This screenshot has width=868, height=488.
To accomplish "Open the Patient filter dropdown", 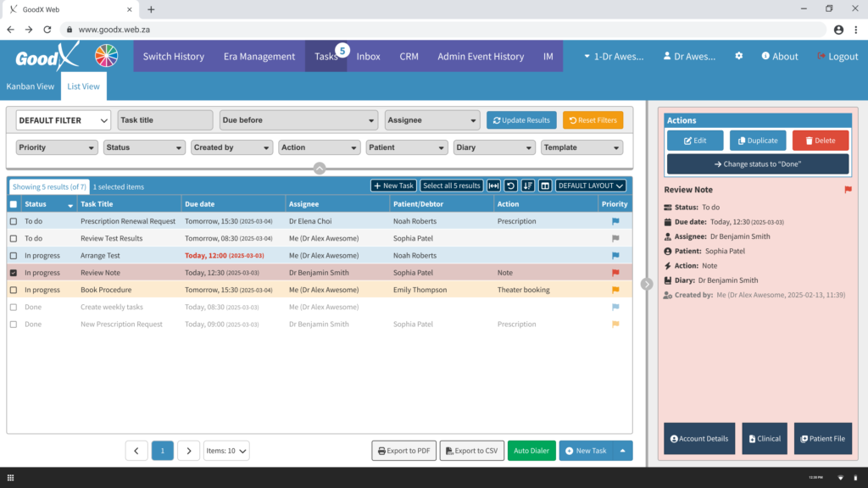I will tap(406, 147).
